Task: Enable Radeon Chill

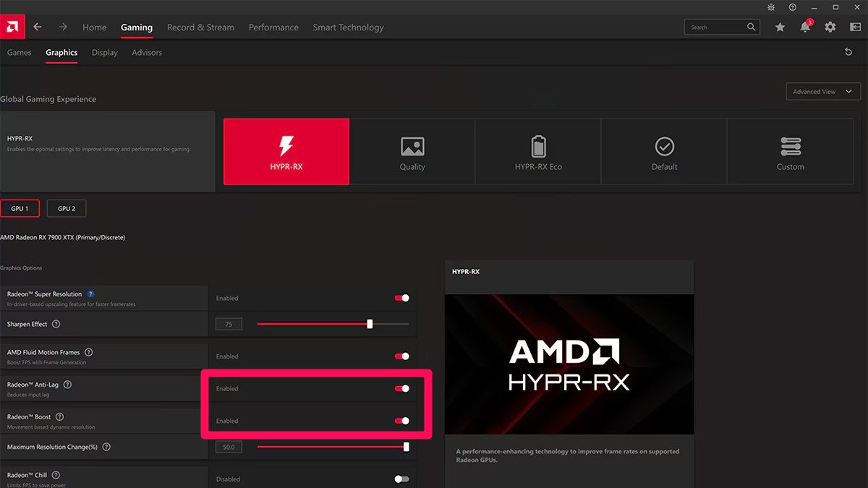Action: 401,479
